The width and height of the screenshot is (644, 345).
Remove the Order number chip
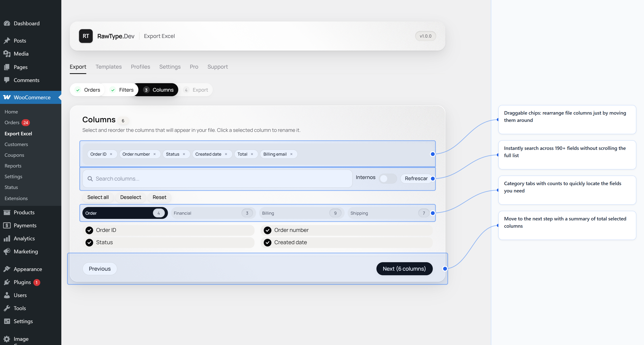(x=154, y=154)
